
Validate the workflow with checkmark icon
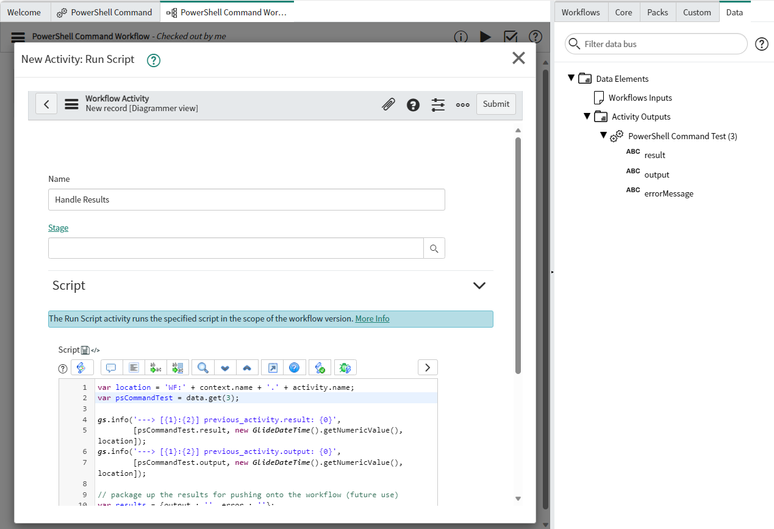[x=510, y=37]
